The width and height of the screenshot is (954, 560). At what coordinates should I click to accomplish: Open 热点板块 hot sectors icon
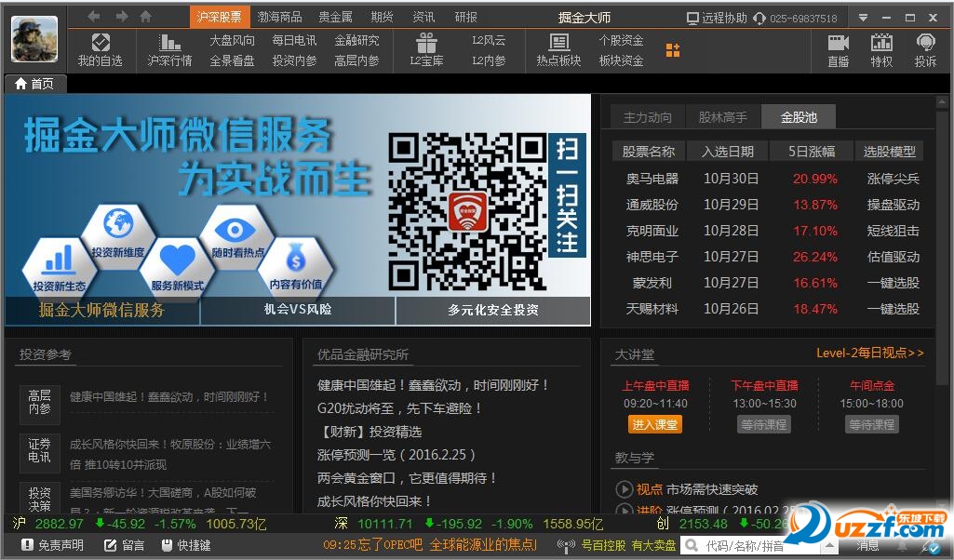pyautogui.click(x=558, y=42)
